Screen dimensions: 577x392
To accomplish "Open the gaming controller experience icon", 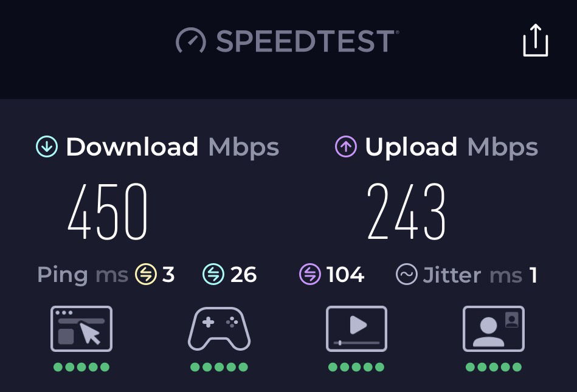I will click(x=219, y=328).
